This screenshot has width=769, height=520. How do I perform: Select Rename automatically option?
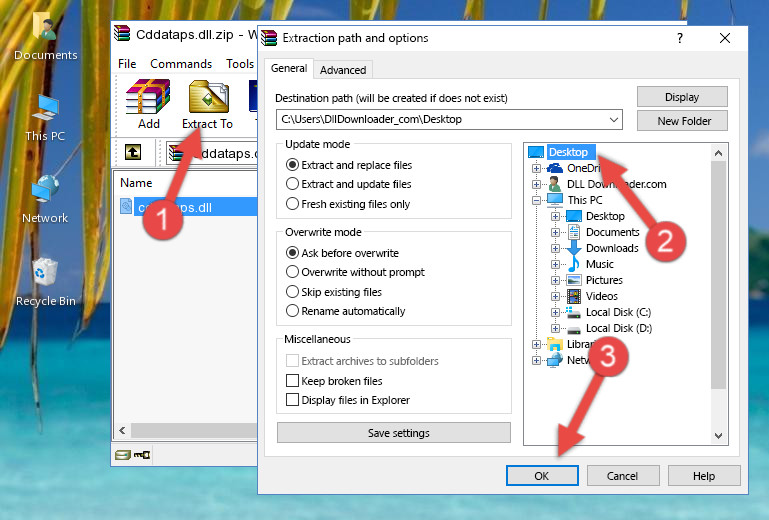point(292,311)
